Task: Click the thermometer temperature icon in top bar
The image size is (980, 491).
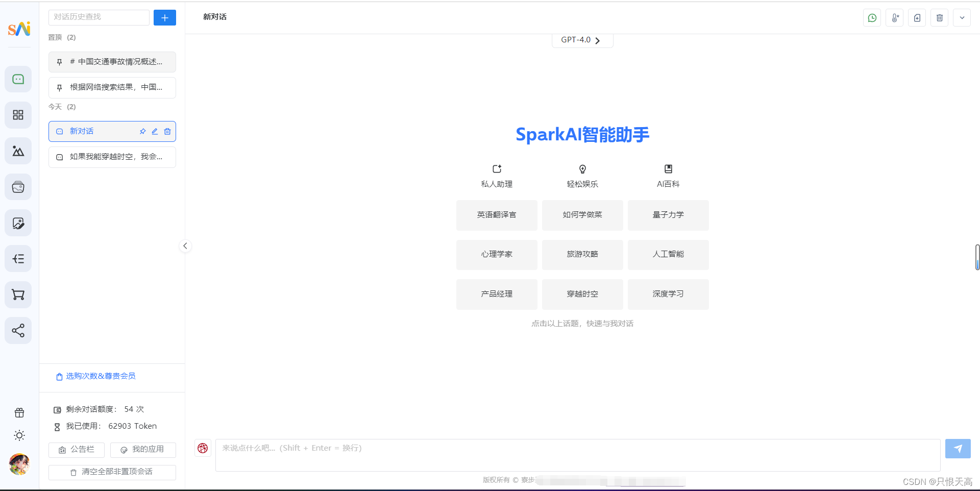Action: coord(895,18)
